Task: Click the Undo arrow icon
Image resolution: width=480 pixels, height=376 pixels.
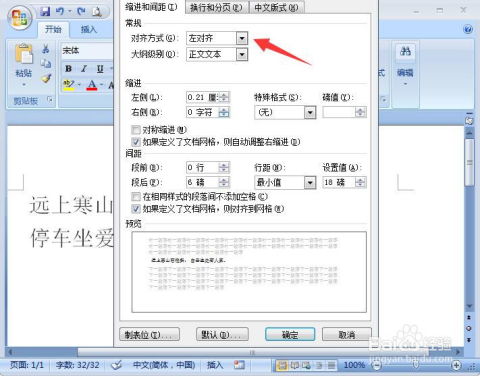Action: coord(60,12)
